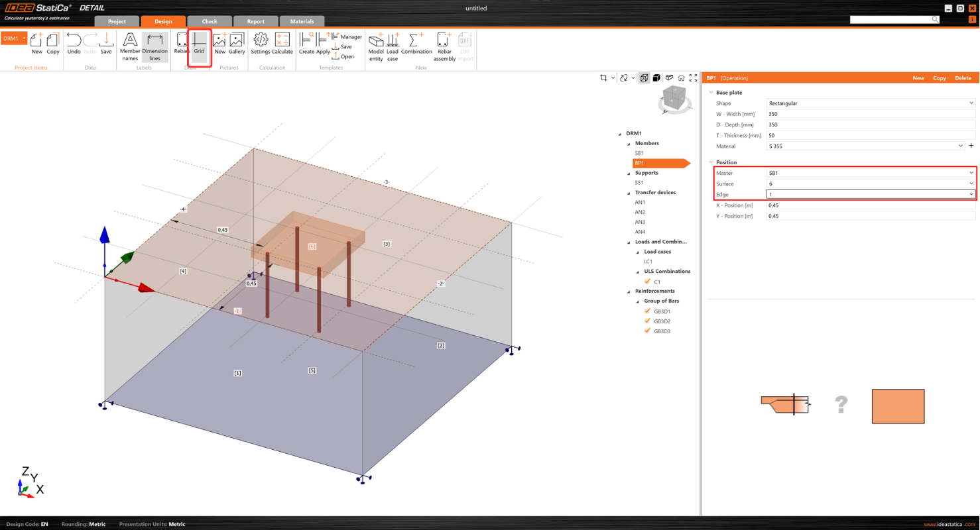Open the Calculate icon in Calculation group
Image resolution: width=980 pixels, height=530 pixels.
click(283, 44)
